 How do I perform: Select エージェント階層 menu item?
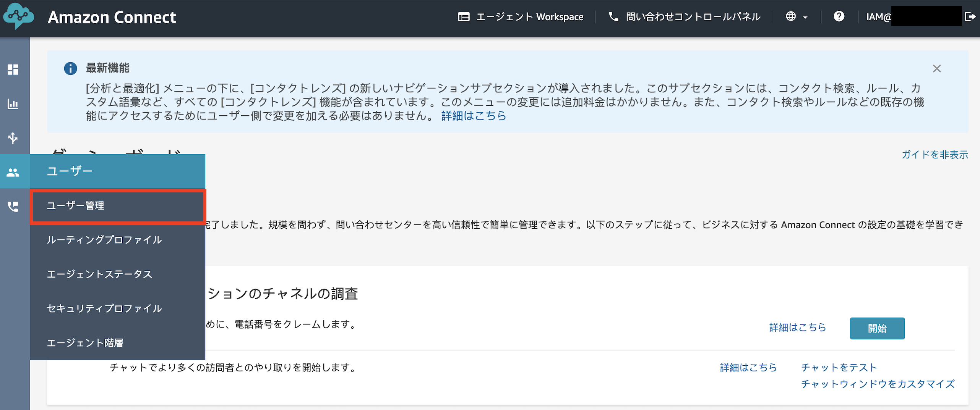[x=118, y=343]
